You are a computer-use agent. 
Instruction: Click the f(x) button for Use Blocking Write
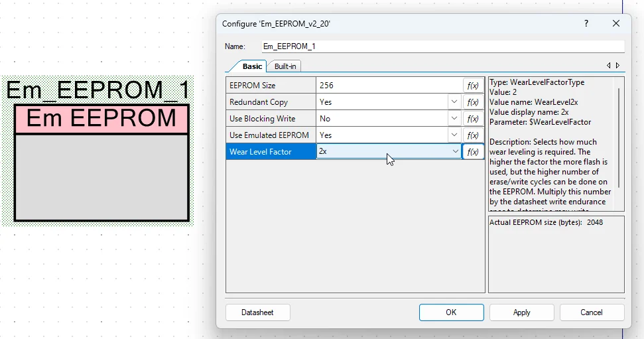click(x=473, y=119)
